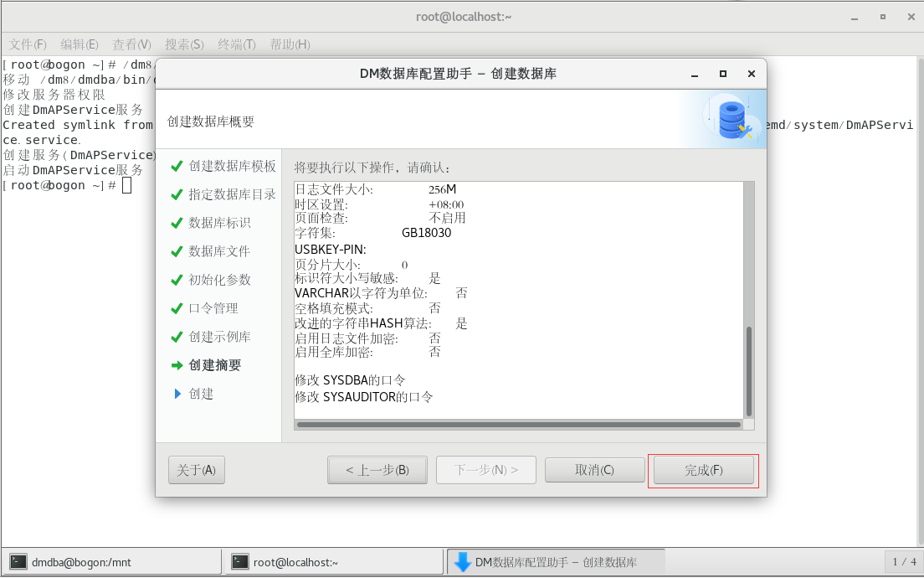Switch to dmdba@bogon:/mnt taskbar window

[x=112, y=562]
